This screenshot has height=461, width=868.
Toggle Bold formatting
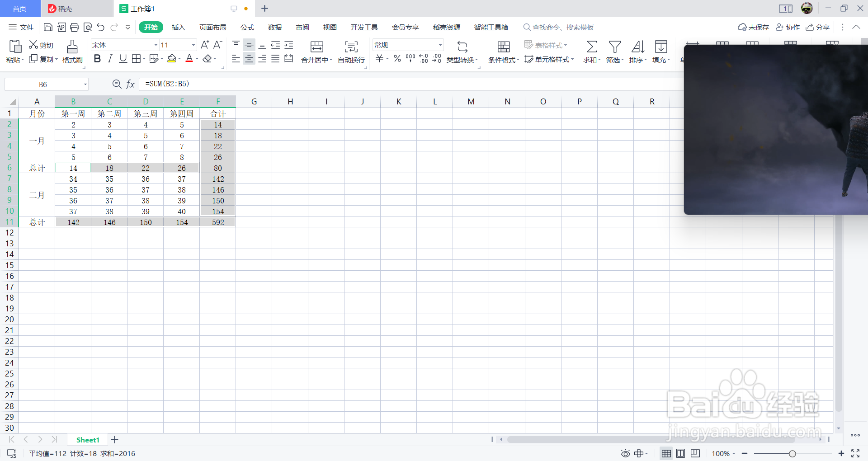click(x=97, y=59)
